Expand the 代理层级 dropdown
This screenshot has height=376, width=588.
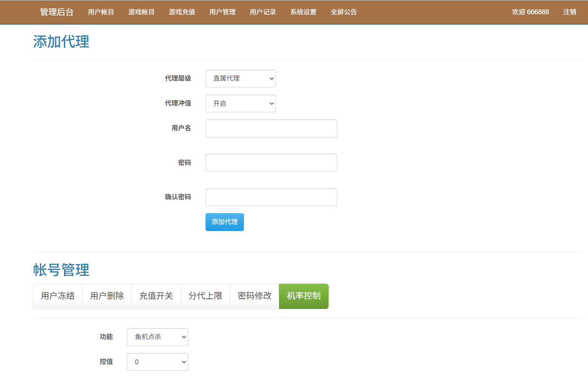[241, 78]
